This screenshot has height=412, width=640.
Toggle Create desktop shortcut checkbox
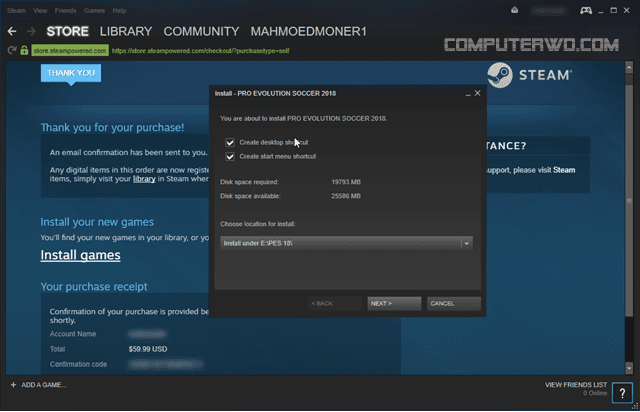pyautogui.click(x=230, y=143)
